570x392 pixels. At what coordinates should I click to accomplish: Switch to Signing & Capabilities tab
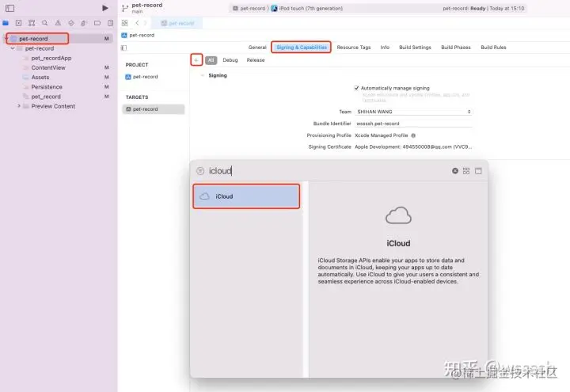click(x=302, y=48)
